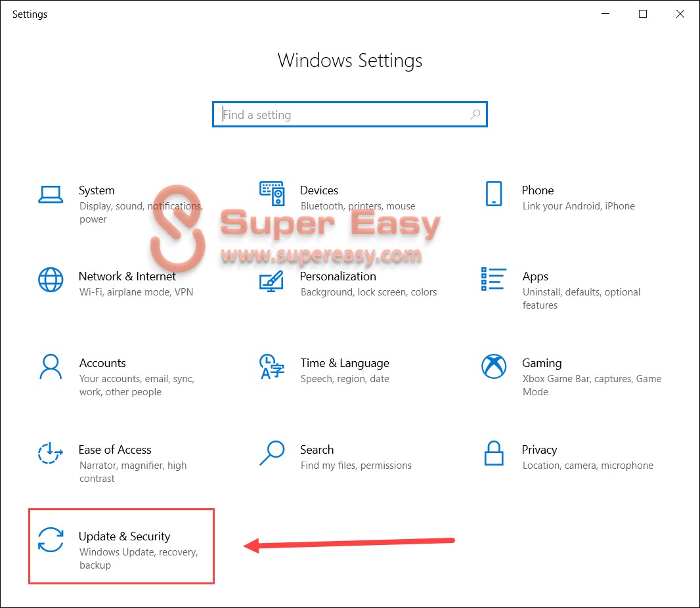Open the Accounts title

coord(102,363)
